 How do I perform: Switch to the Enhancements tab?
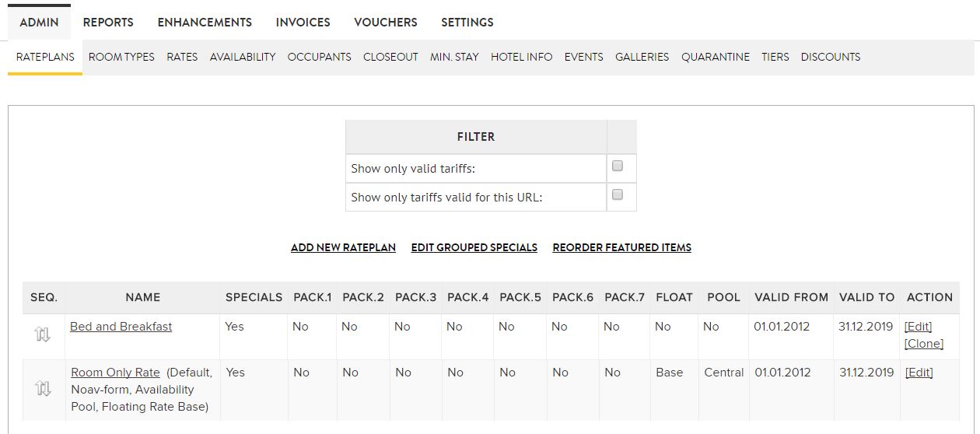pyautogui.click(x=205, y=23)
